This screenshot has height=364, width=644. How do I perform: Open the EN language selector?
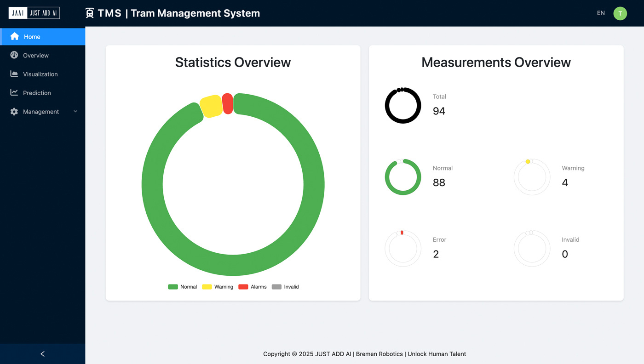(x=600, y=13)
